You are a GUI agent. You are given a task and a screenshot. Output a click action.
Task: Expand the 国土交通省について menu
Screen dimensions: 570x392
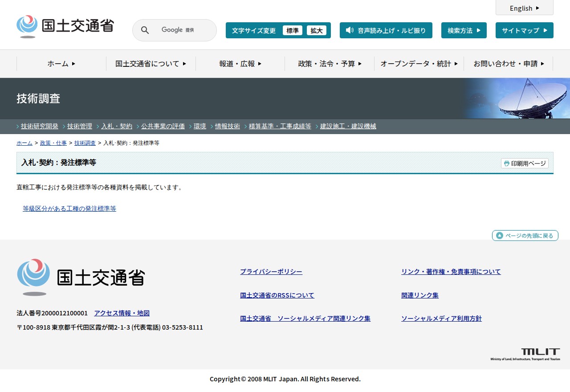point(151,64)
